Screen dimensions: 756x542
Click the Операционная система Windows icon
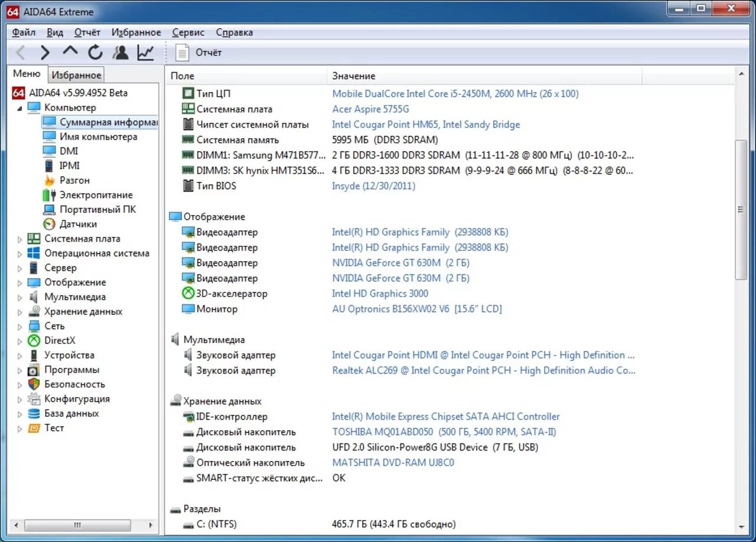(34, 254)
